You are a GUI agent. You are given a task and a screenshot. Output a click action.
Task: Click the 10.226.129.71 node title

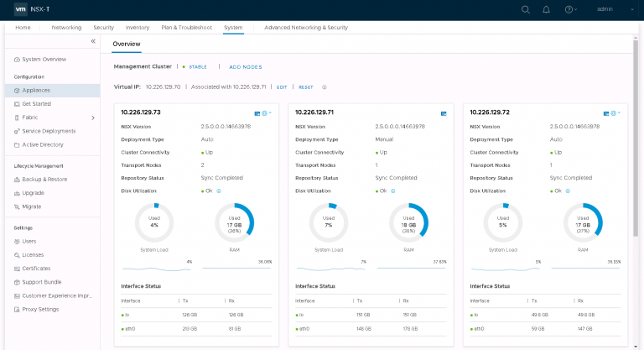tap(314, 112)
